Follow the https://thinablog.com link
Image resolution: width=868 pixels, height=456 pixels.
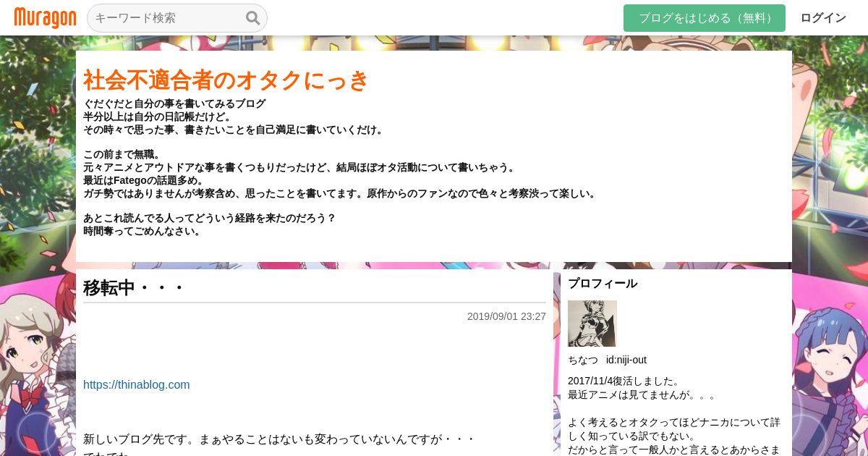coord(137,384)
